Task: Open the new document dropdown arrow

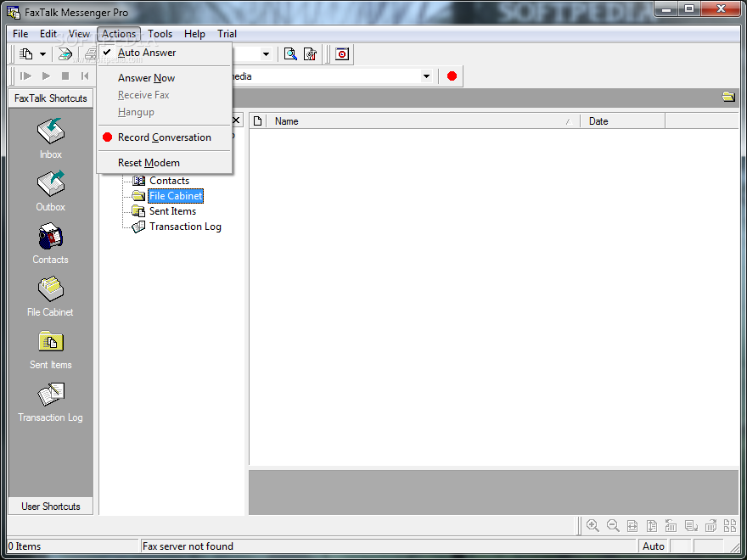Action: pyautogui.click(x=42, y=53)
